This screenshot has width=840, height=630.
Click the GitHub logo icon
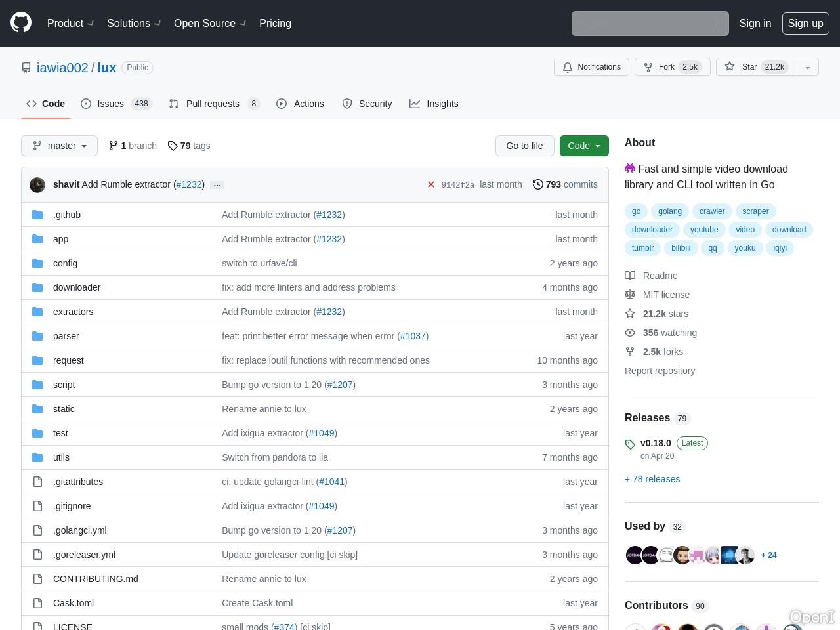pyautogui.click(x=21, y=23)
